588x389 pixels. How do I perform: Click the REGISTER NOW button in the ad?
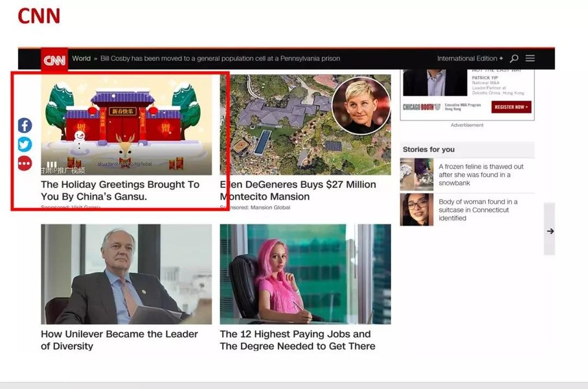click(511, 107)
